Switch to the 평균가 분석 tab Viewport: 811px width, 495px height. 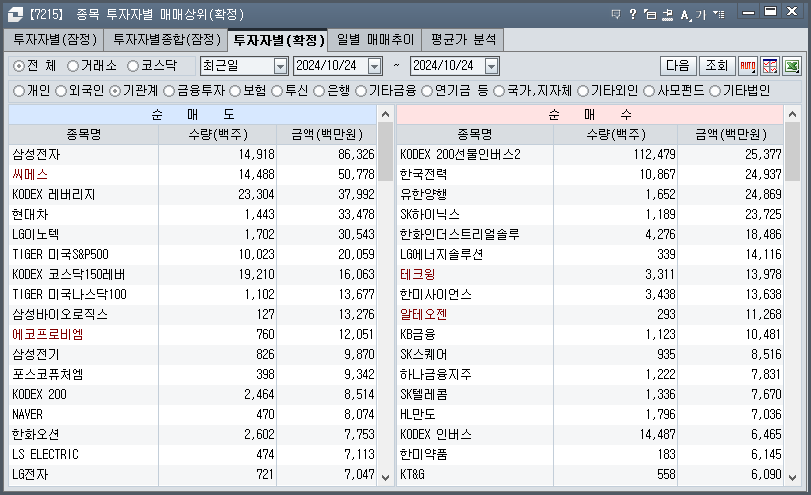tap(463, 40)
